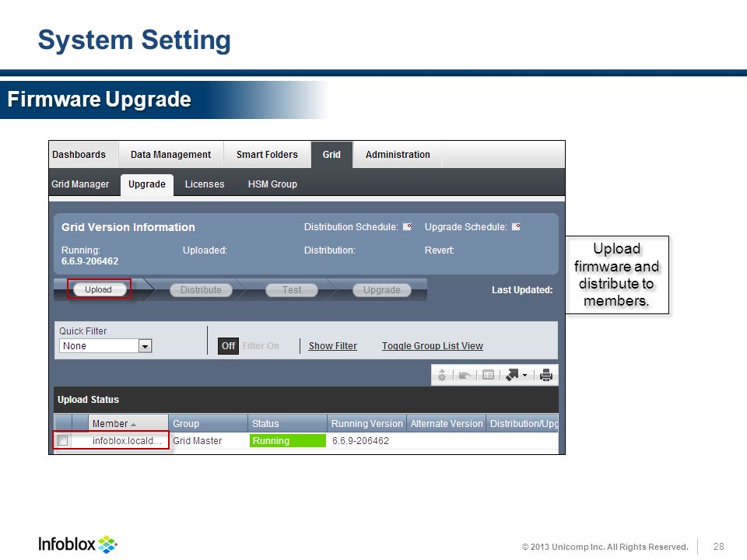The height and width of the screenshot is (560, 747).
Task: Click the Test step button
Action: coord(292,290)
